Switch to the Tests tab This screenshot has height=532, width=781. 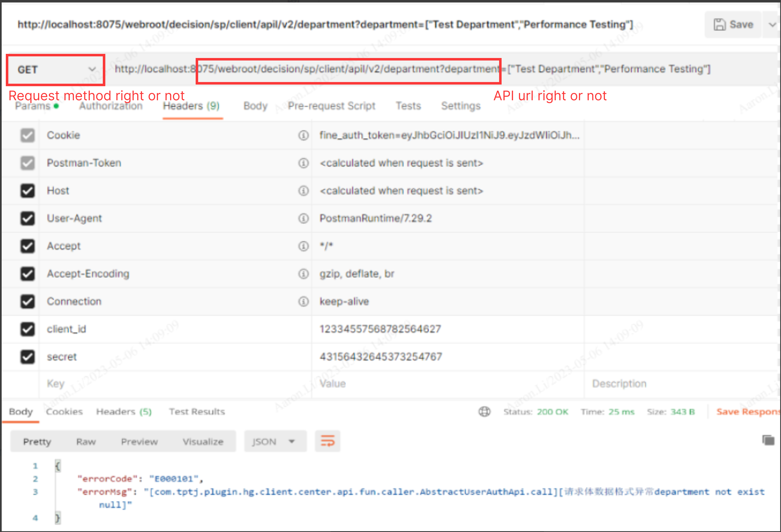[408, 106]
